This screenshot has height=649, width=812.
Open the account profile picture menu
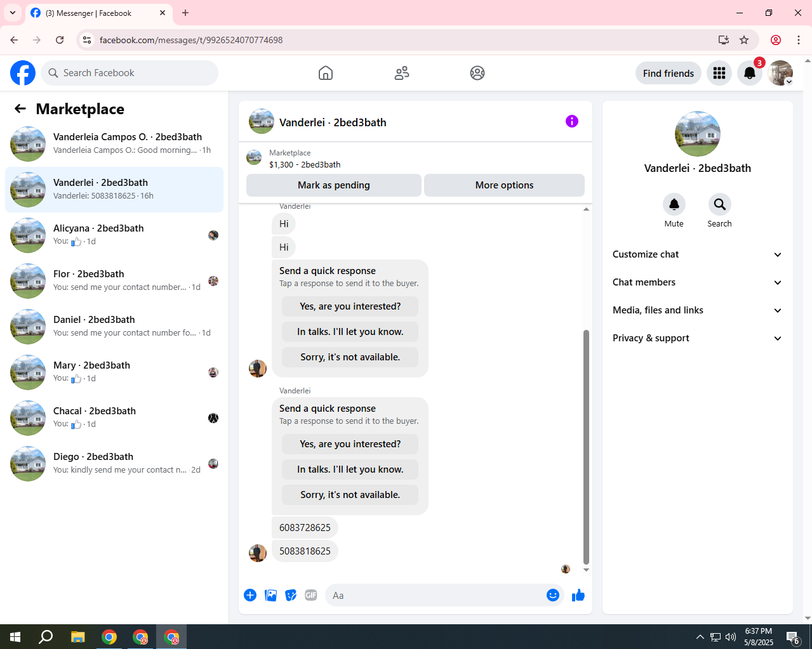tap(780, 73)
